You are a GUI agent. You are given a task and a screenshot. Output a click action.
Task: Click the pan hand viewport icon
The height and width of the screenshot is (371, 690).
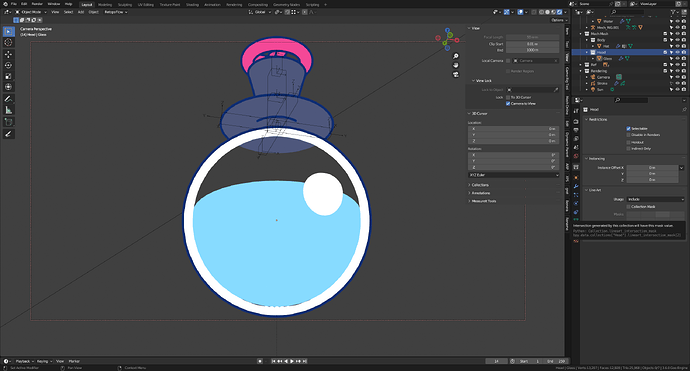455,65
